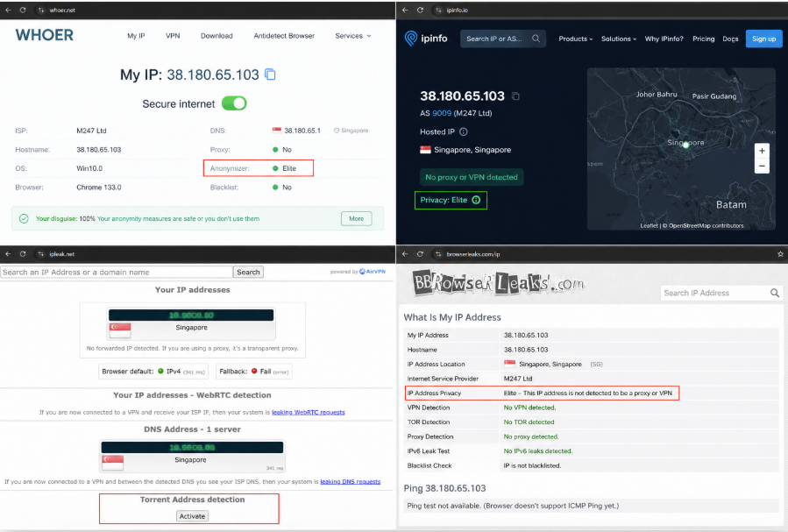Click the whoer.net address bar URL

click(x=62, y=10)
